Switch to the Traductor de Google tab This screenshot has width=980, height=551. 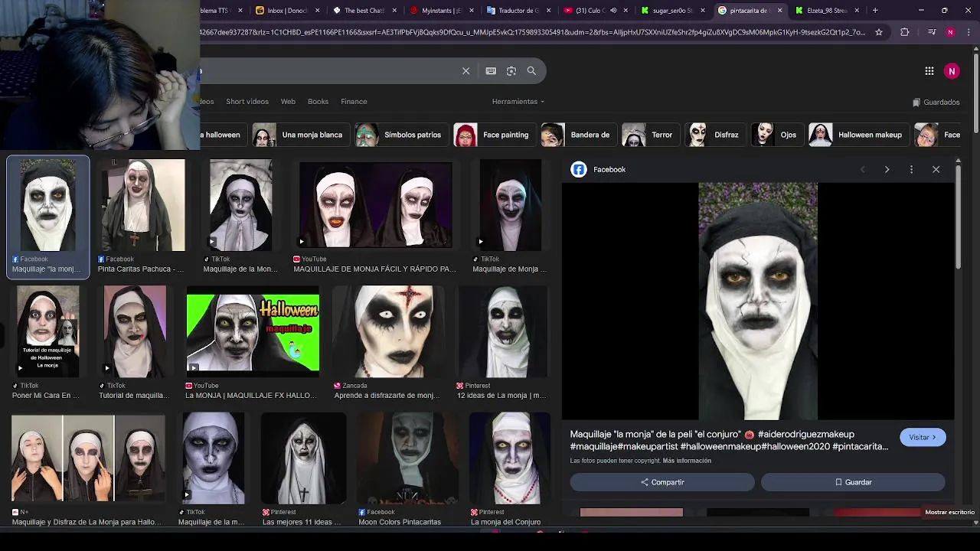click(519, 11)
